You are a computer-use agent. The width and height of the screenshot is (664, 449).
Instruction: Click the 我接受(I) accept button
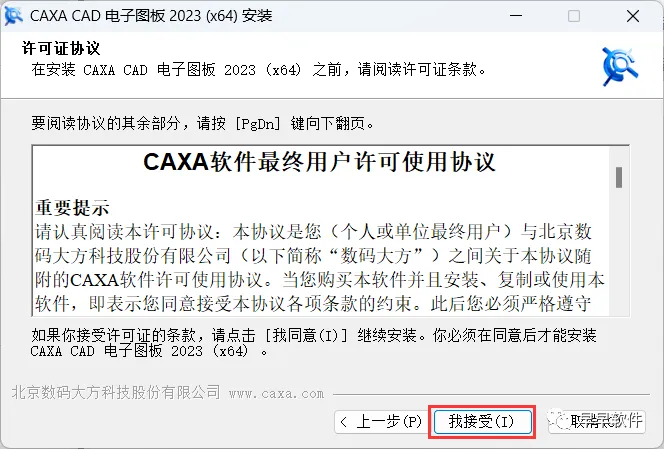pyautogui.click(x=483, y=421)
